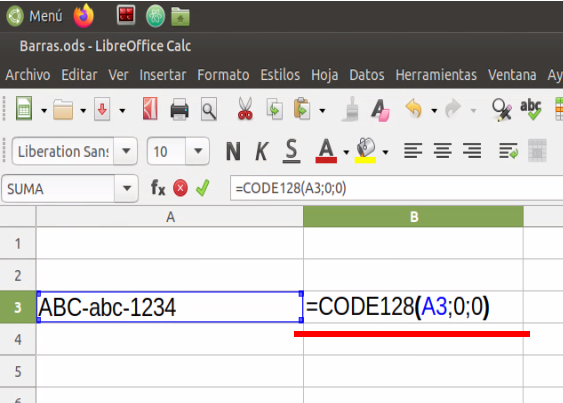
Task: Print the spreadsheet
Action: pyautogui.click(x=179, y=109)
